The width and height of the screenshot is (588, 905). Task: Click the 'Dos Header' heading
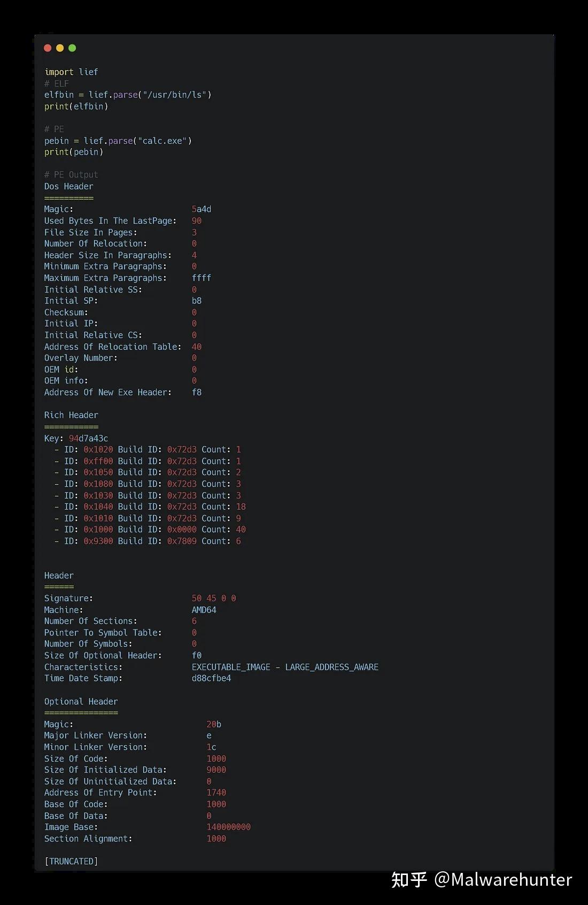click(x=68, y=186)
